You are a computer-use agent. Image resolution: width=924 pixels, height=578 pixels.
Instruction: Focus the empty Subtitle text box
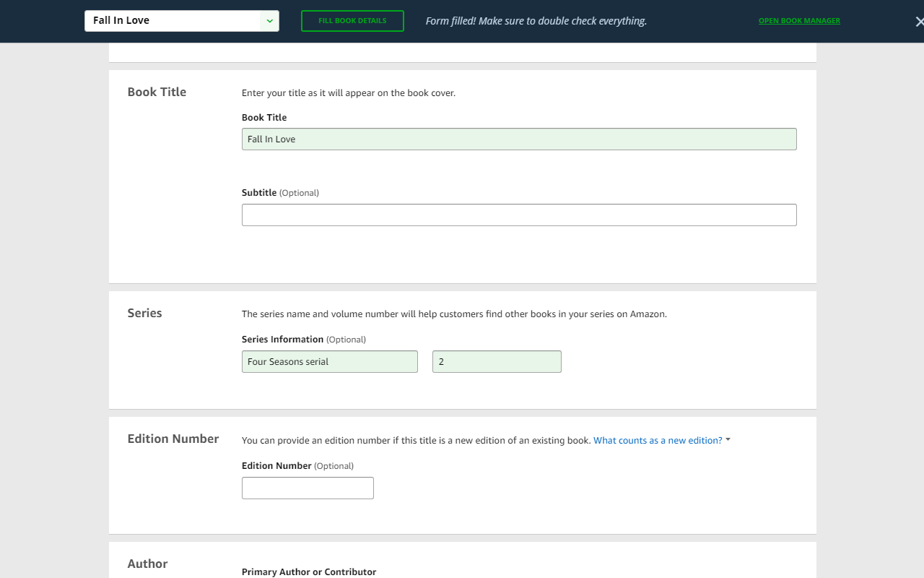(519, 215)
